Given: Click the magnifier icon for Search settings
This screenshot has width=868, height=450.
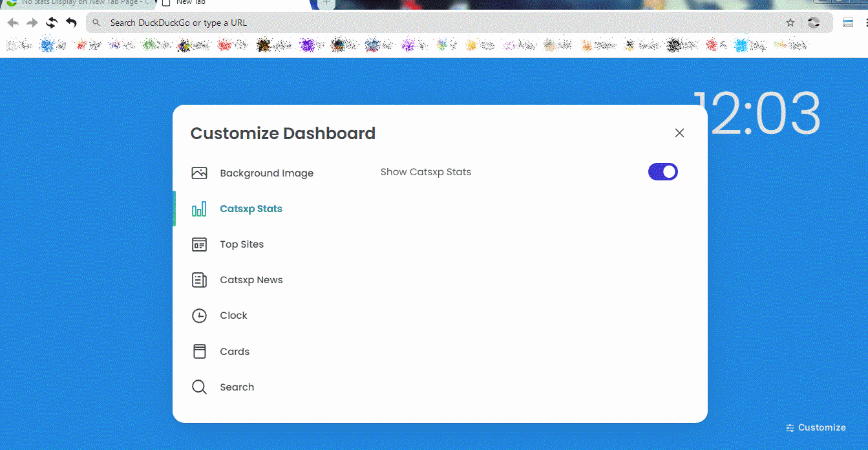Looking at the screenshot, I should click(x=199, y=387).
